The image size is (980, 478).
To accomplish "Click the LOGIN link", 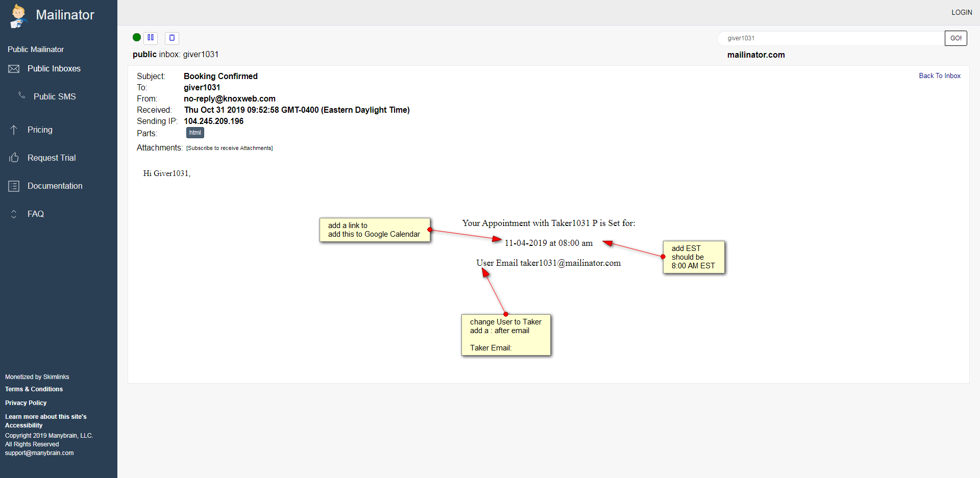I will (962, 12).
